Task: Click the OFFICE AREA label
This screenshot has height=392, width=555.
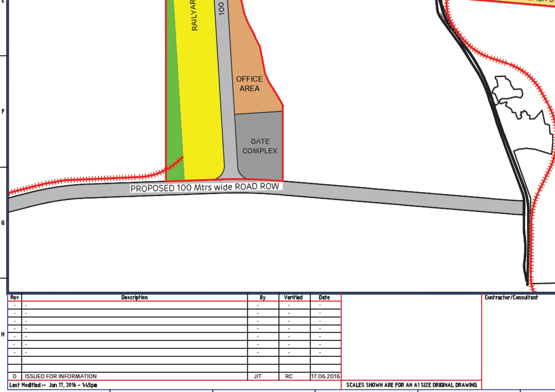Action: [x=249, y=84]
